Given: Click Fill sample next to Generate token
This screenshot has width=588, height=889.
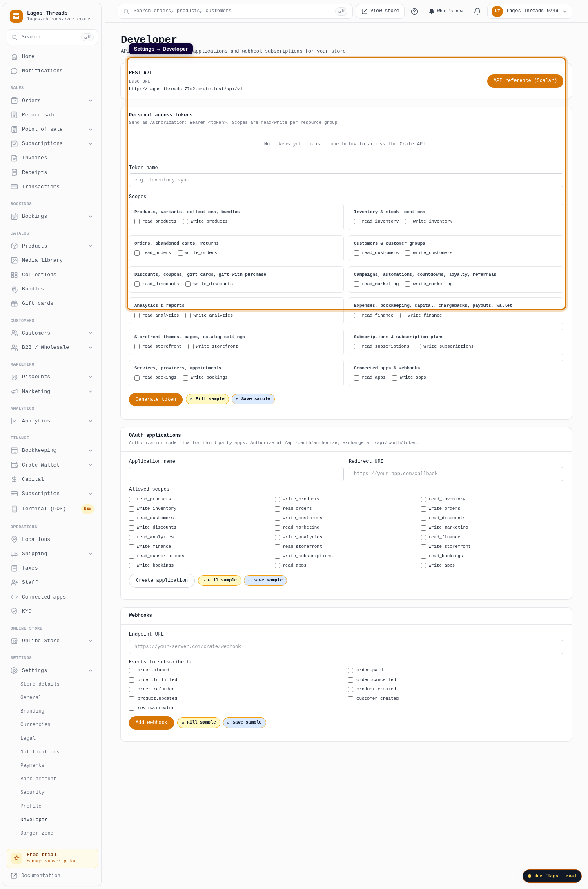Looking at the screenshot, I should pyautogui.click(x=207, y=399).
